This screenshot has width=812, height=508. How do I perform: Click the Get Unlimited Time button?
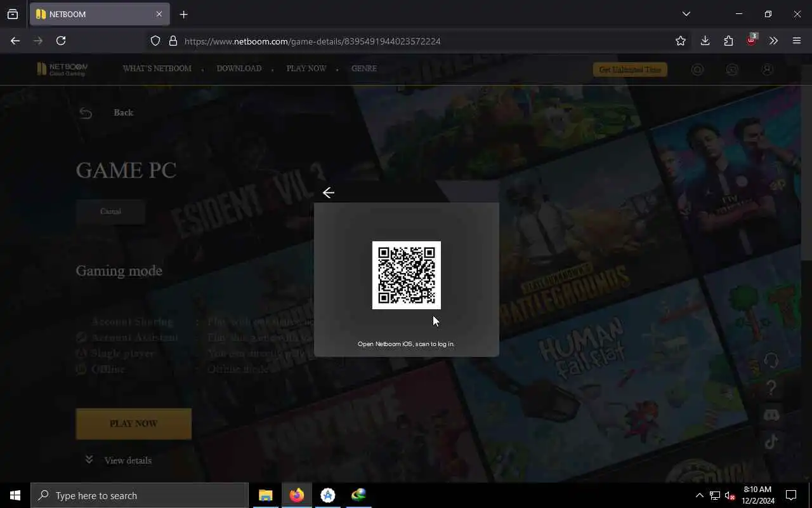pos(630,70)
